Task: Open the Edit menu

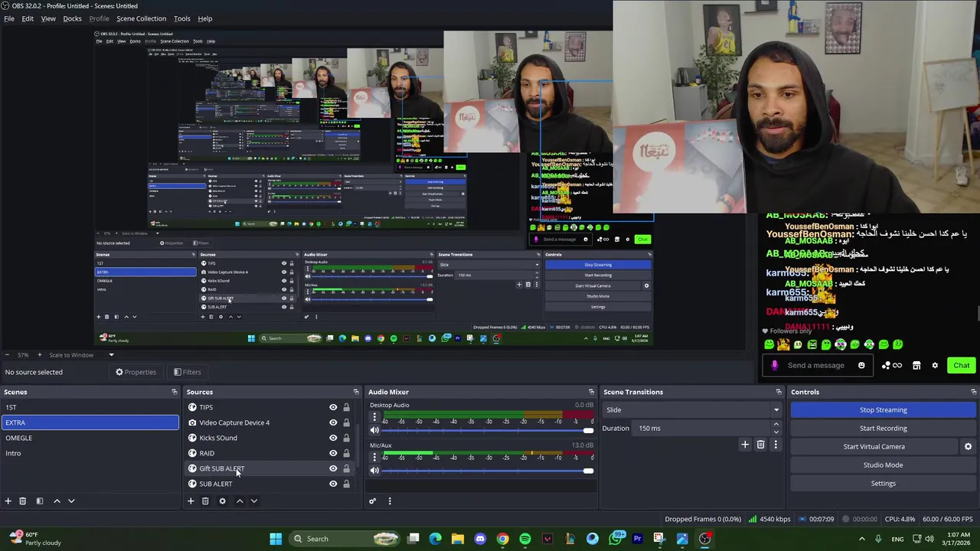Action: 28,18
